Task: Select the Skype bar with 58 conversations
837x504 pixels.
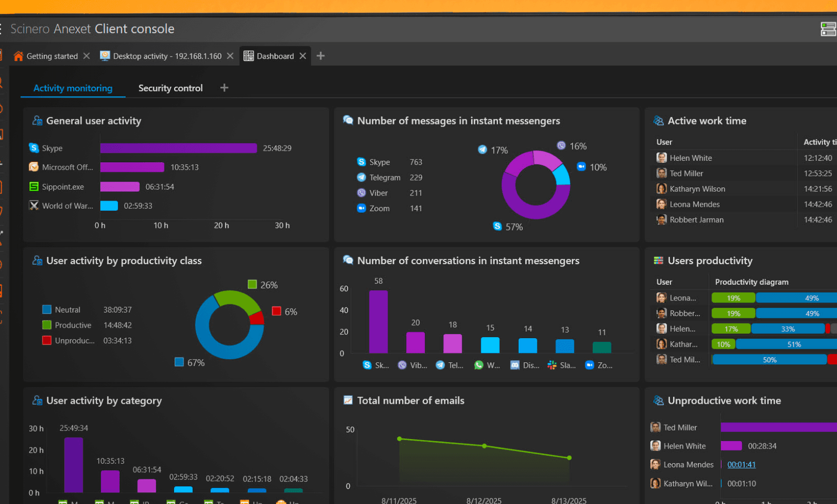Action: [x=378, y=322]
